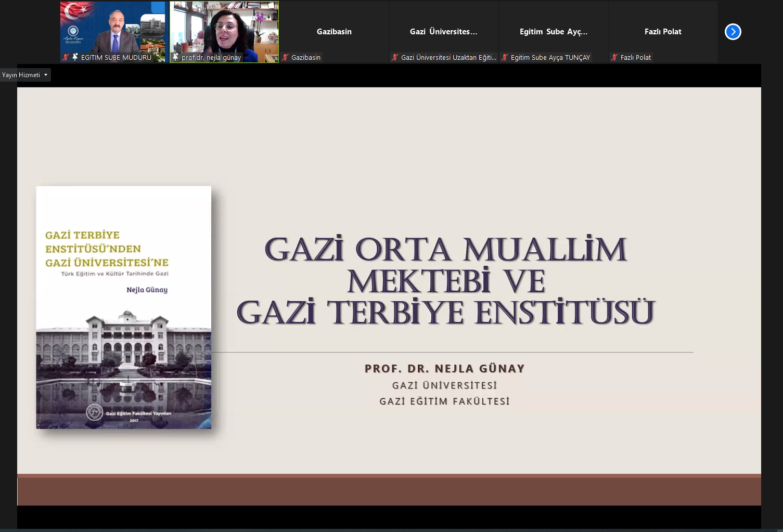
Task: Click Nejla Günay author name on book cover
Action: [x=147, y=290]
